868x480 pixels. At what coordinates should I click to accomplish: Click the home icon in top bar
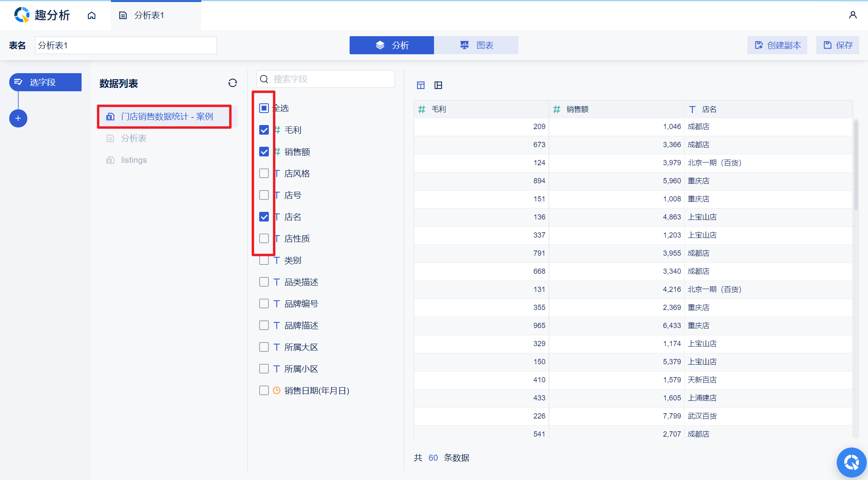(x=92, y=15)
